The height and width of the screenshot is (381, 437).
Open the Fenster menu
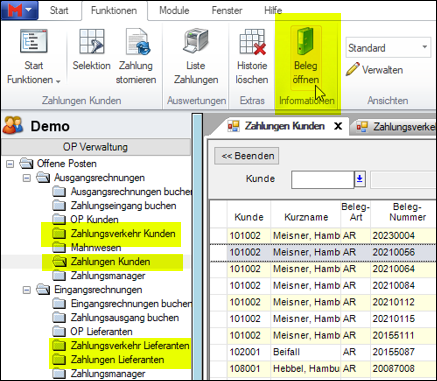(x=227, y=10)
